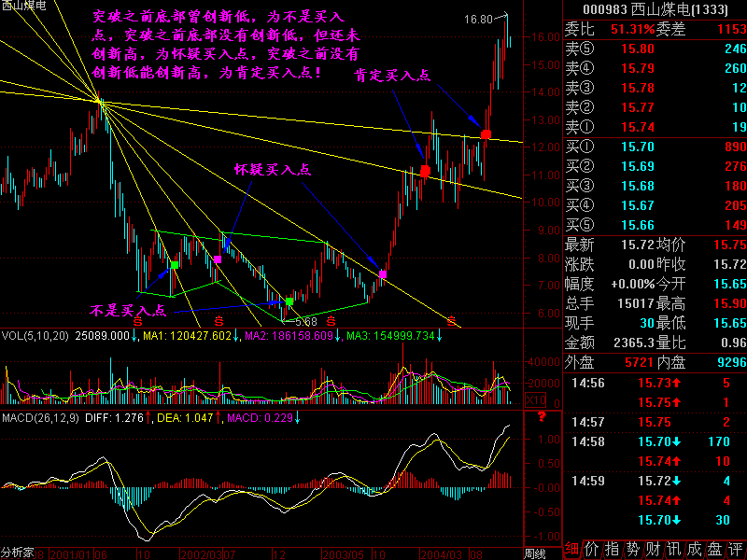Switch to the 价 tab
Screen dimensions: 747x560
pos(591,549)
